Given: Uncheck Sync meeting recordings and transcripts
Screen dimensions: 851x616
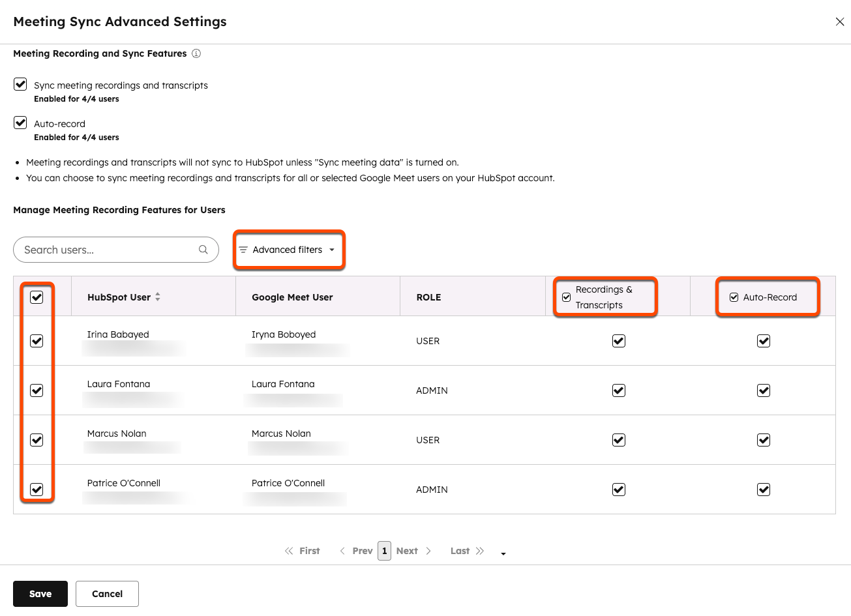Looking at the screenshot, I should pos(21,84).
